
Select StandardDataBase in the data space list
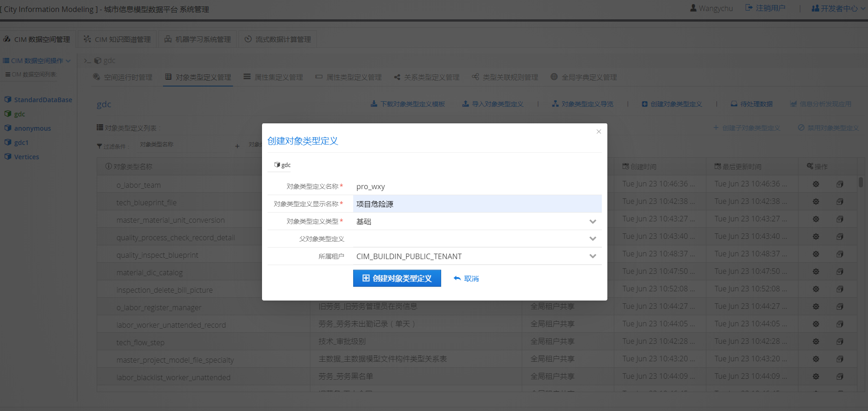tap(43, 100)
